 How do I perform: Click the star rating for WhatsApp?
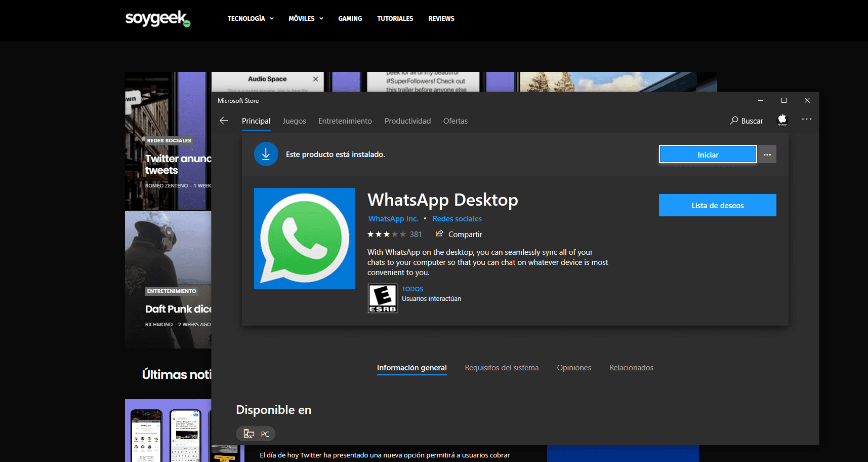[x=386, y=234]
